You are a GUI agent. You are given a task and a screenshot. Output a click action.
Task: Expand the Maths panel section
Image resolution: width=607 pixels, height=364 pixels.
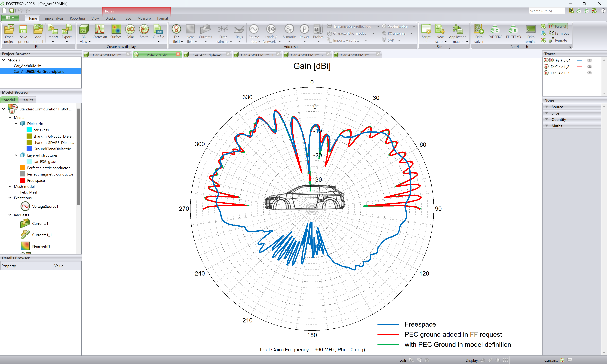pos(572,126)
